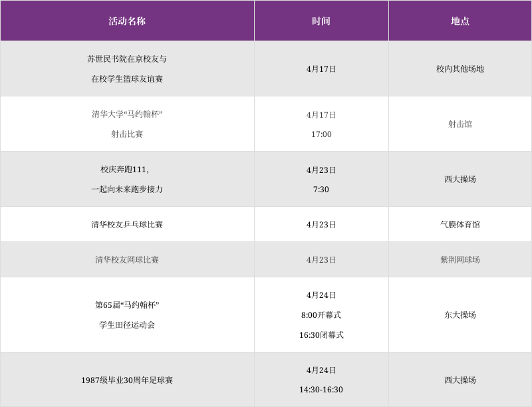Click the 地点 column header
This screenshot has width=532, height=407.
[x=460, y=21]
